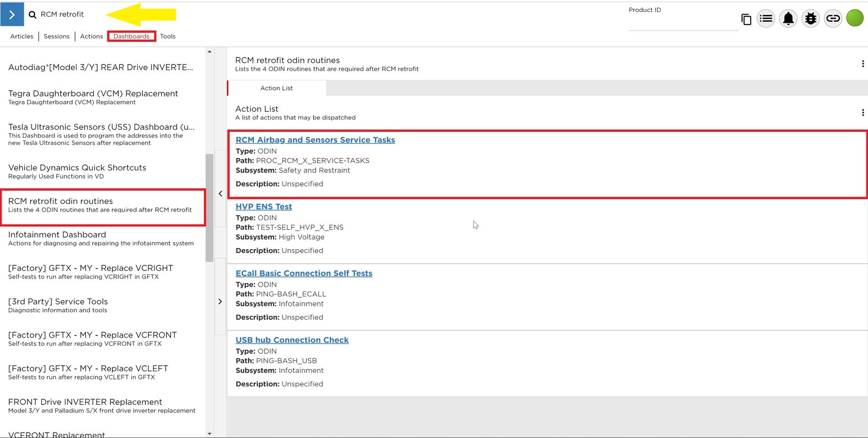The image size is (868, 438).
Task: Select the Action List tab
Action: point(276,88)
